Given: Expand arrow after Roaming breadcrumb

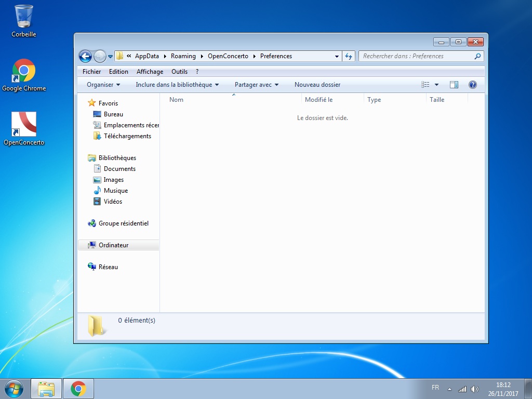Looking at the screenshot, I should click(202, 56).
